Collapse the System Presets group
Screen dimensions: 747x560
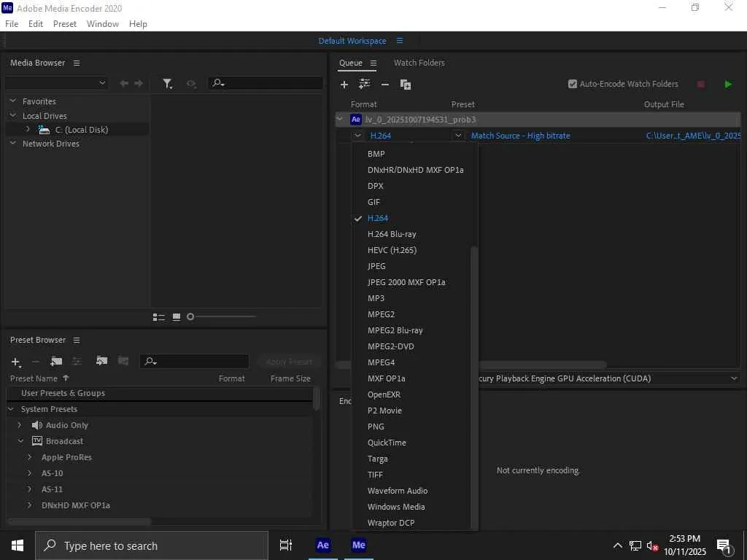pos(11,410)
